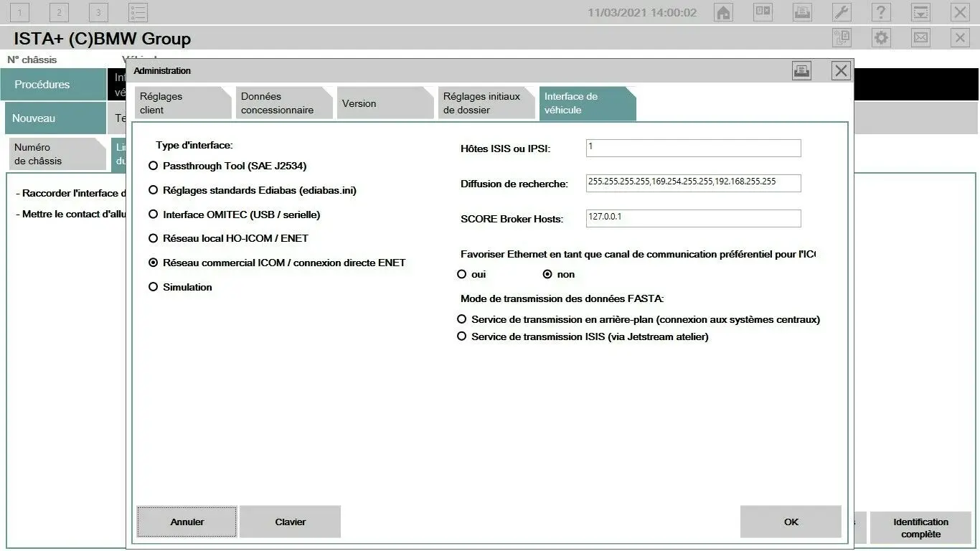
Task: Focus the Hôtes ISIS ou IPSI field
Action: (693, 148)
